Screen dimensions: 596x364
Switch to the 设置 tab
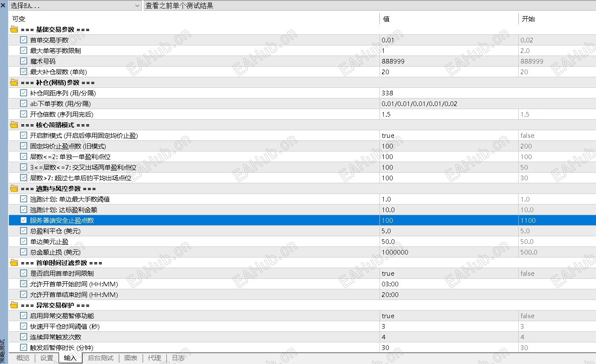point(47,358)
